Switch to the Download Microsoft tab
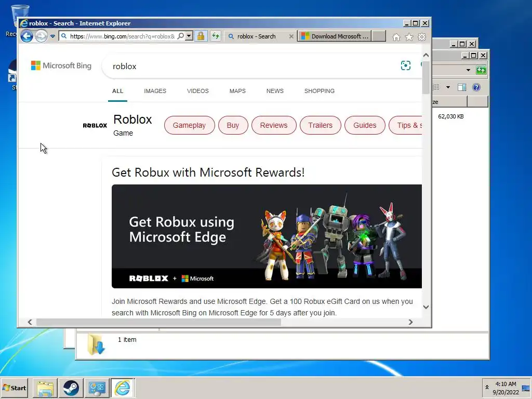Image resolution: width=532 pixels, height=399 pixels. [335, 36]
